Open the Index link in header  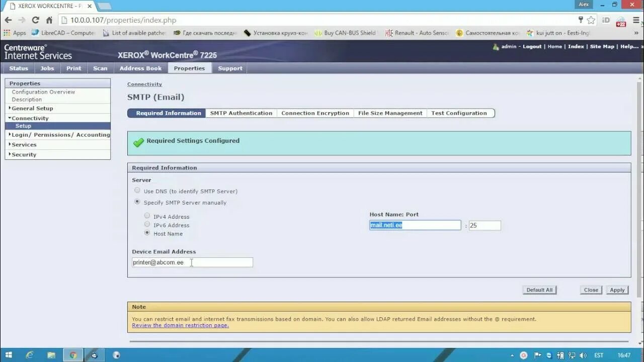pos(576,46)
